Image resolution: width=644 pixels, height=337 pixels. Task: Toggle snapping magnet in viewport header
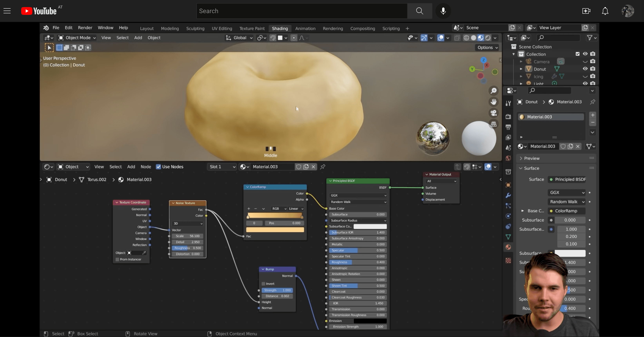click(x=273, y=38)
